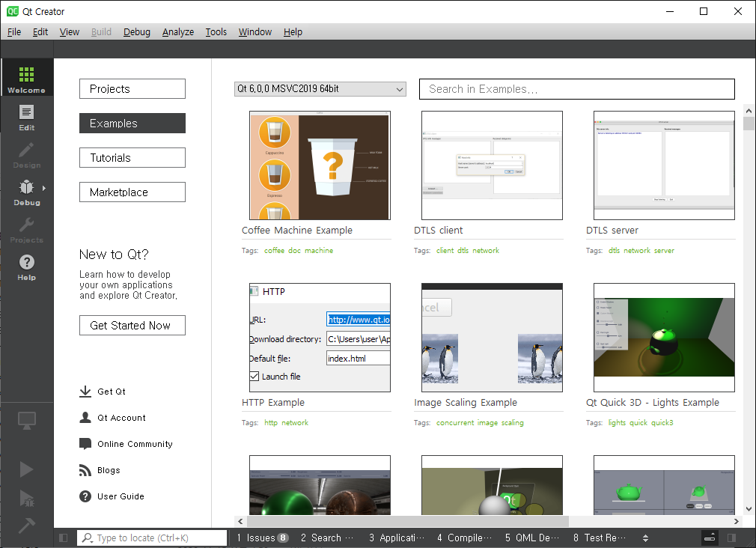
Task: Open the Tutorials section
Action: [x=132, y=158]
